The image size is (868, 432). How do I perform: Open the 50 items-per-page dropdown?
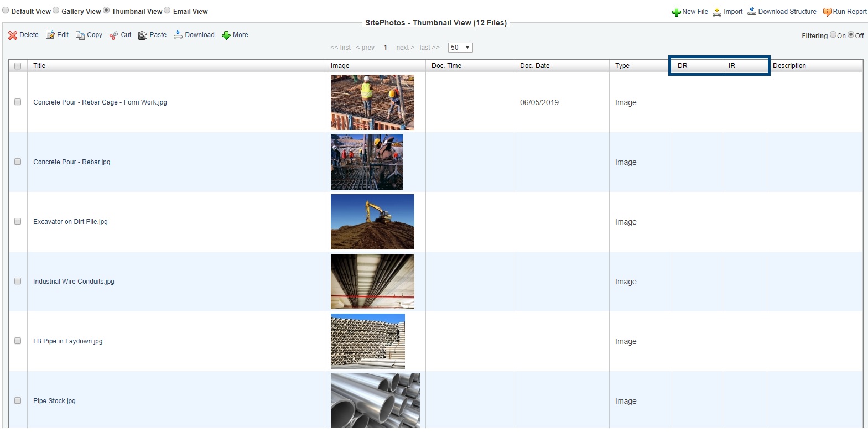[460, 48]
